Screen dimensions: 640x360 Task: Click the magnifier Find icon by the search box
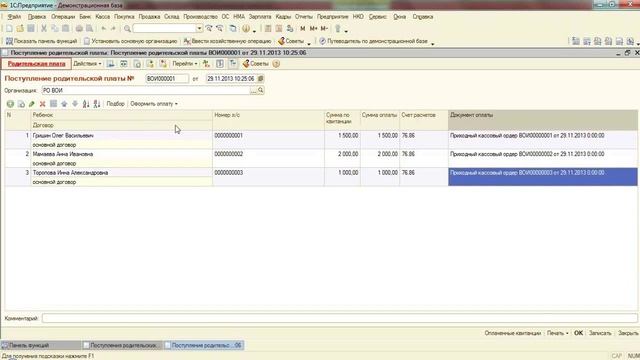click(127, 29)
